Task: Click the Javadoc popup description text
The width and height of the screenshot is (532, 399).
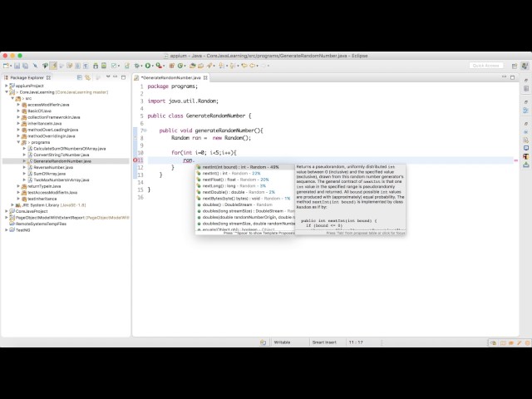Action: click(350, 187)
